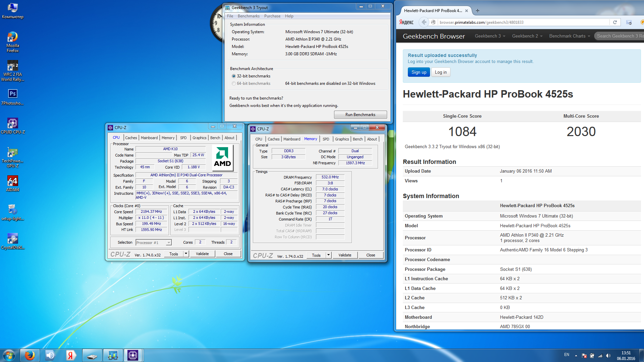Focus the Search Geekbench 3 field
The image size is (644, 362).
click(x=619, y=36)
